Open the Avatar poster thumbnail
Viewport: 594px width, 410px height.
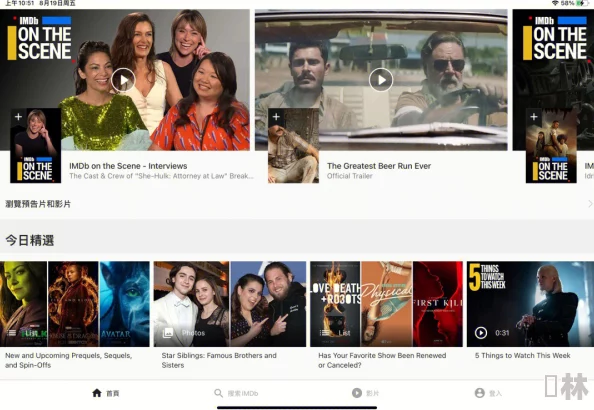(x=125, y=304)
